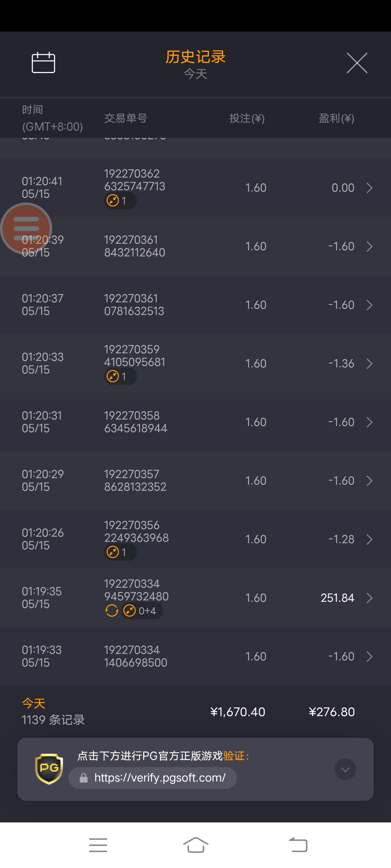Open the calendar date picker icon
The height and width of the screenshot is (868, 391).
coord(43,63)
